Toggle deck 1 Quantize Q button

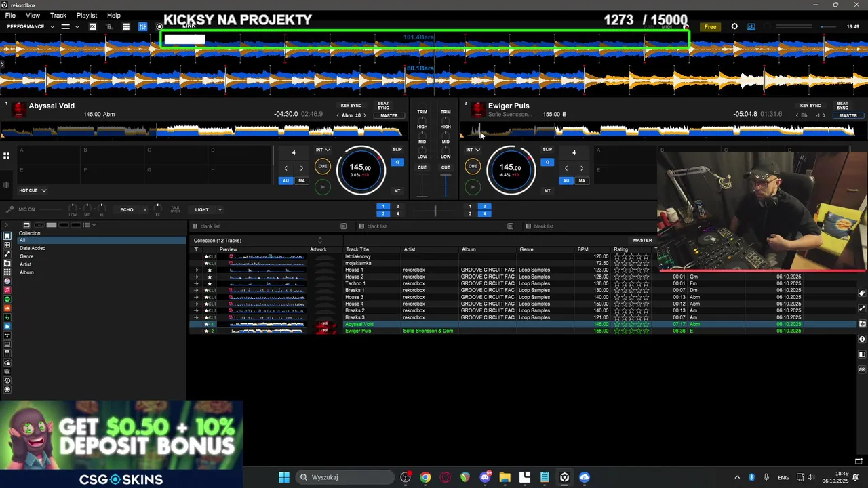[x=397, y=162]
